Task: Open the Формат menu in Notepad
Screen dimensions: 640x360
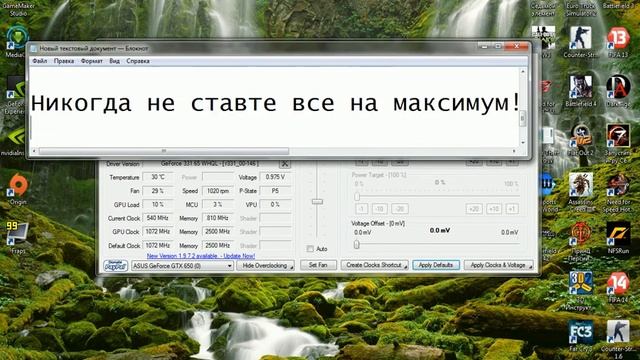Action: (91, 61)
